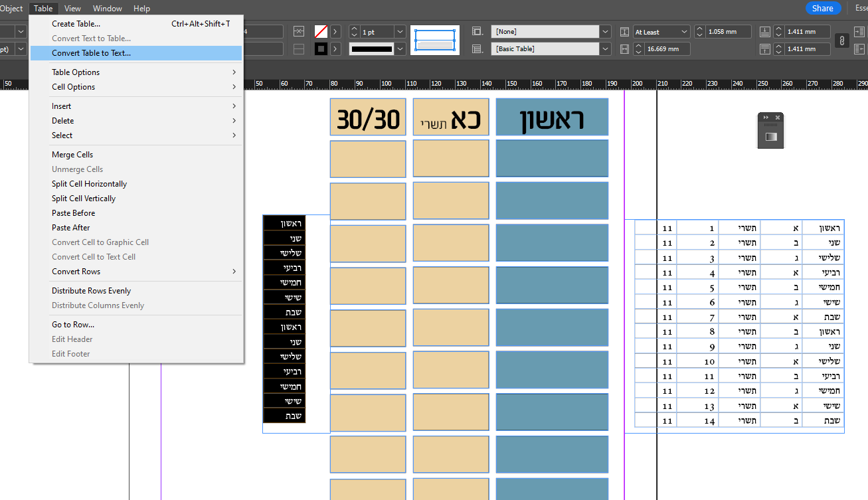Viewport: 868px width, 500px height.
Task: Click the table cell containing 13
Action: (697, 406)
